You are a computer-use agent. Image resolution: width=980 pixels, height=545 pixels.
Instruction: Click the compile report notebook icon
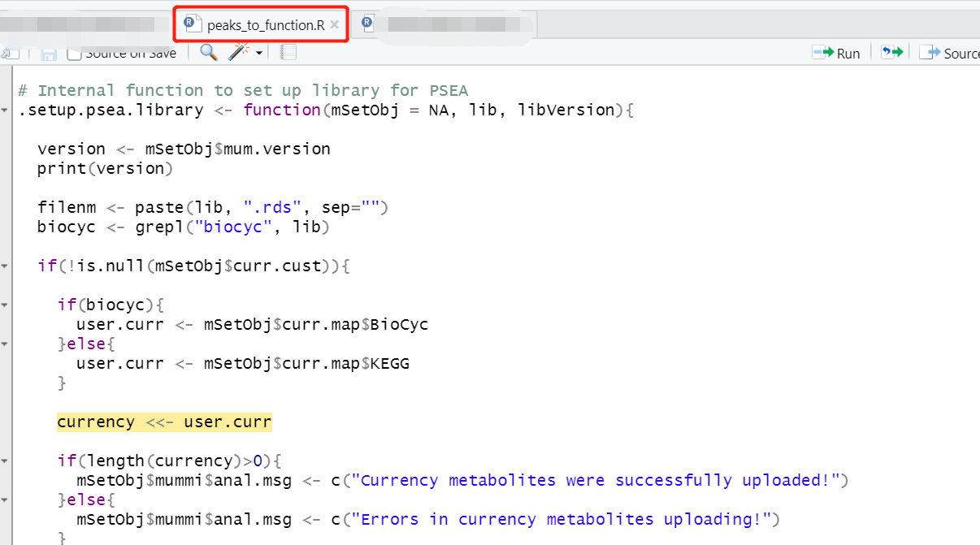pos(288,52)
